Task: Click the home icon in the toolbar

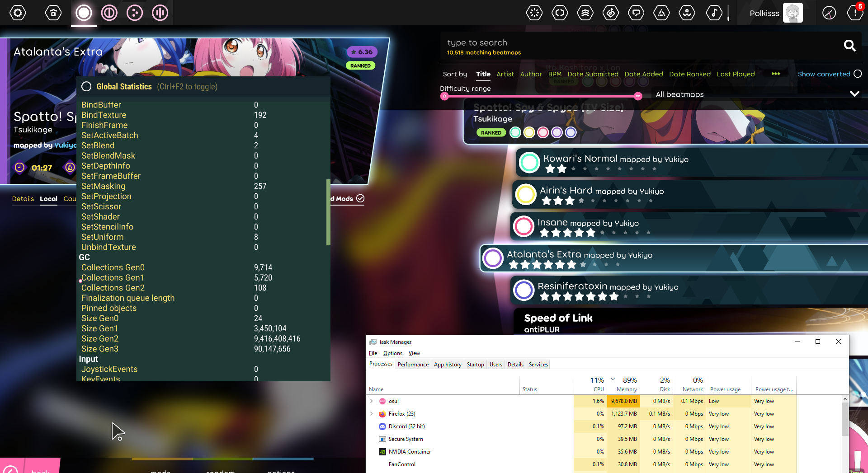Action: click(x=53, y=13)
